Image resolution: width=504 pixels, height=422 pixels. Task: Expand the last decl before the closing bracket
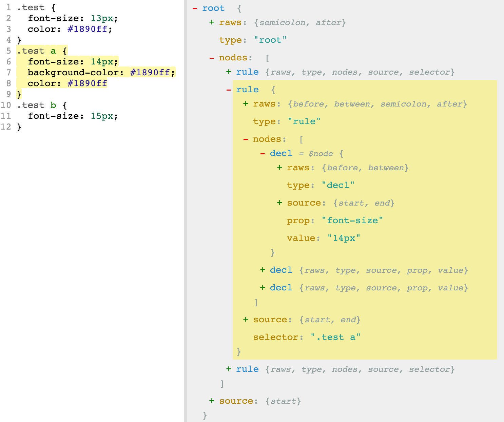click(263, 288)
